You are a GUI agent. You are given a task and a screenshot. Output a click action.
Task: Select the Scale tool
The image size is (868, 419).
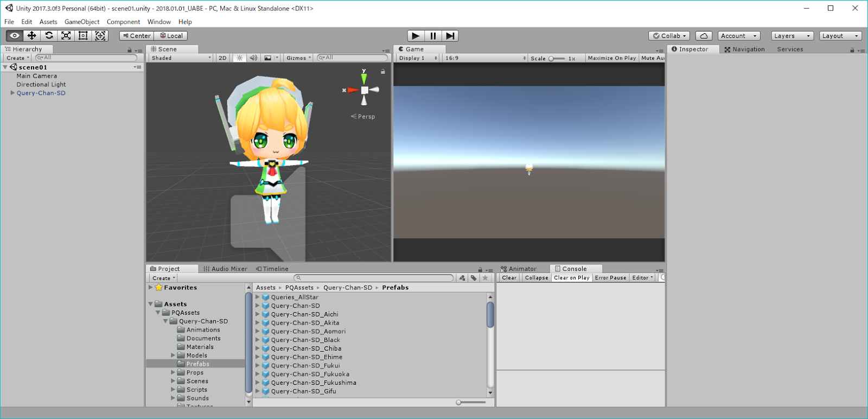coord(66,36)
